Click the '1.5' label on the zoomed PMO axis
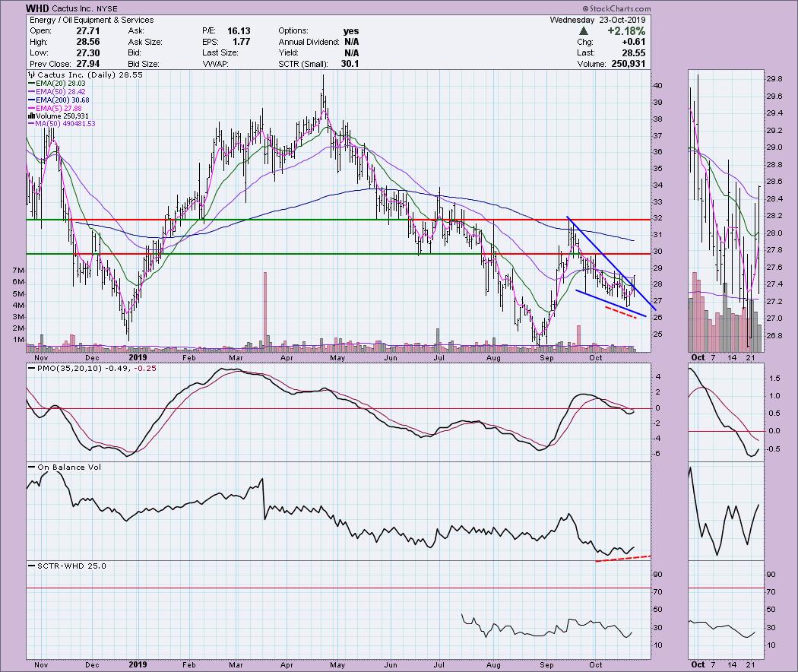 pos(774,379)
